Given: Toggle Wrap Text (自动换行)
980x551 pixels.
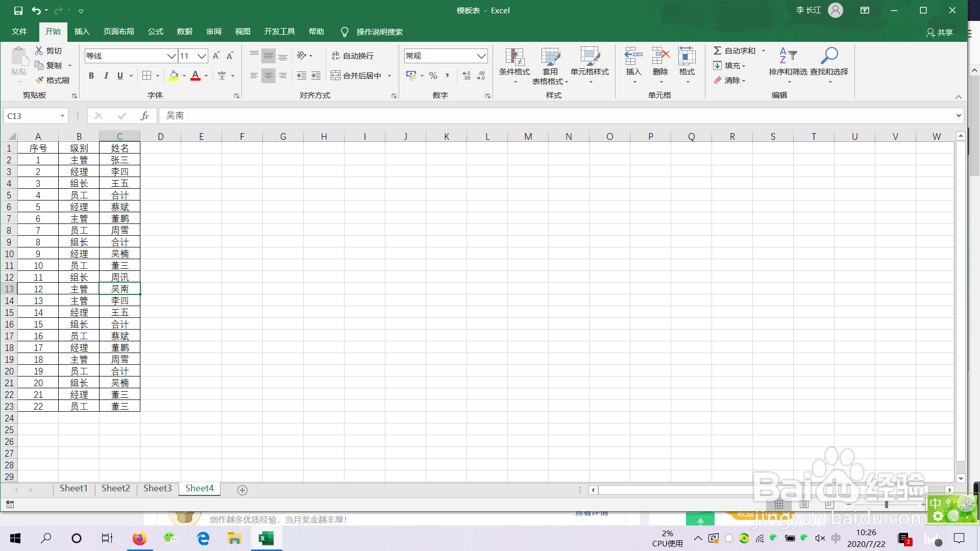Looking at the screenshot, I should point(352,56).
